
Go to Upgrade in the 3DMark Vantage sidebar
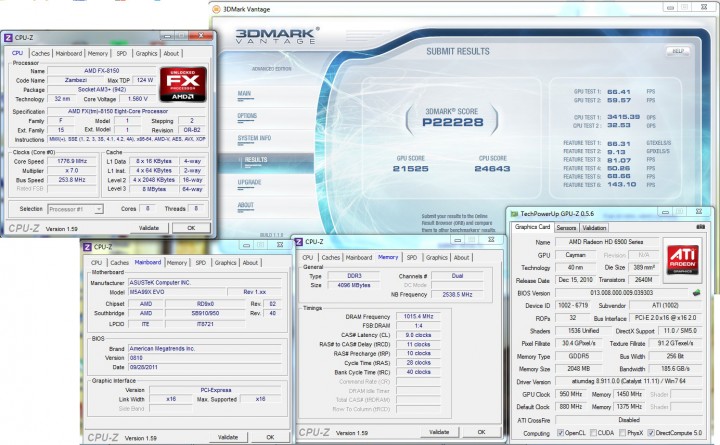(x=249, y=182)
